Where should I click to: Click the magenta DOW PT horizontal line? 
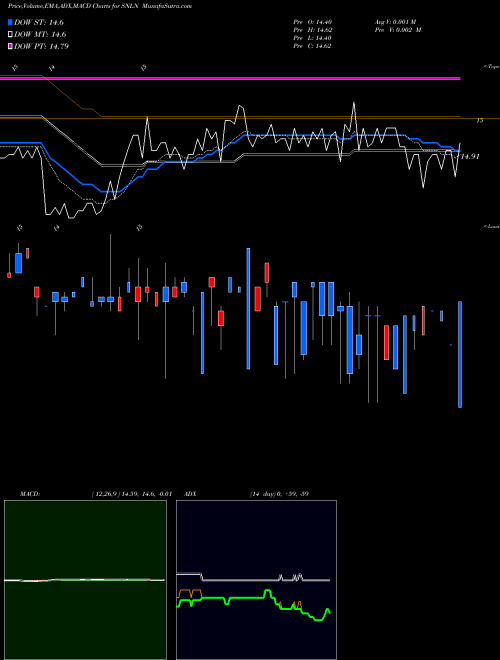coord(230,78)
